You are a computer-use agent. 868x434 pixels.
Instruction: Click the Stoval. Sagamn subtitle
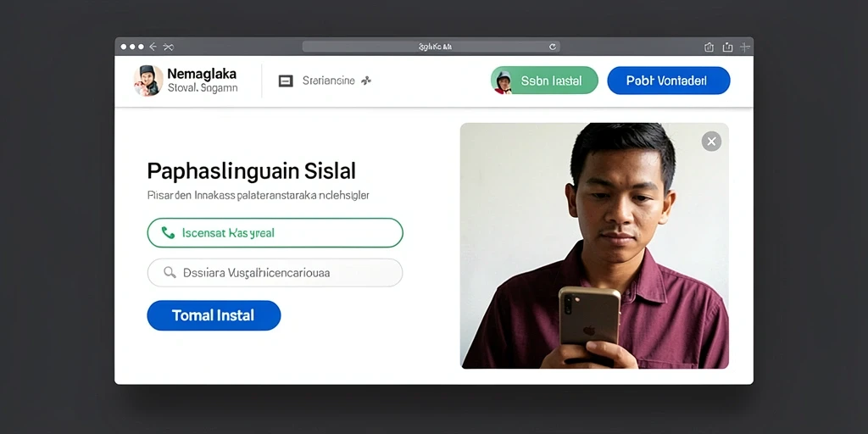pos(202,87)
